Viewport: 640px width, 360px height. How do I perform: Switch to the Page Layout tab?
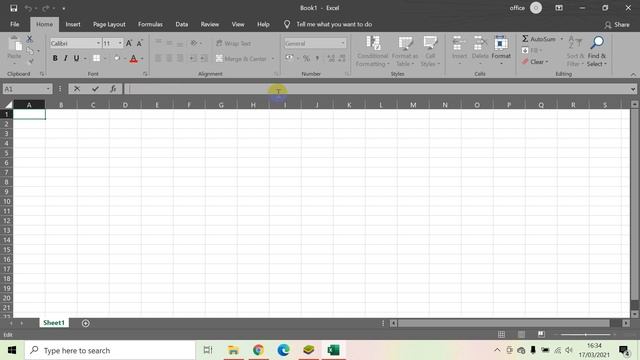[x=109, y=24]
